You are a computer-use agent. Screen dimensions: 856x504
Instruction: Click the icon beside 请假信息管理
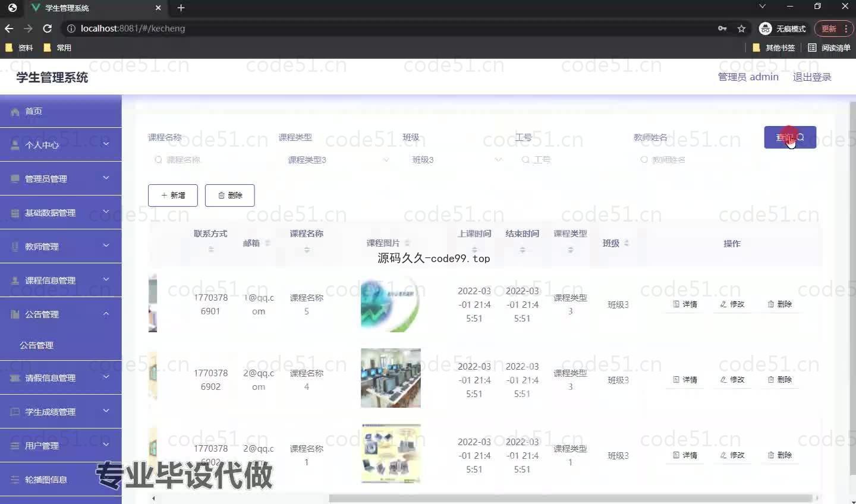[15, 378]
